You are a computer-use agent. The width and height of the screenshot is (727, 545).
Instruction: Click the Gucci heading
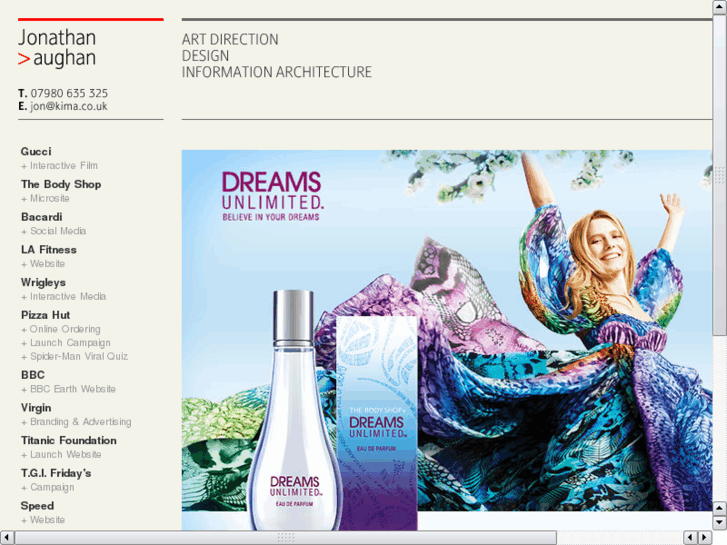pyautogui.click(x=36, y=152)
